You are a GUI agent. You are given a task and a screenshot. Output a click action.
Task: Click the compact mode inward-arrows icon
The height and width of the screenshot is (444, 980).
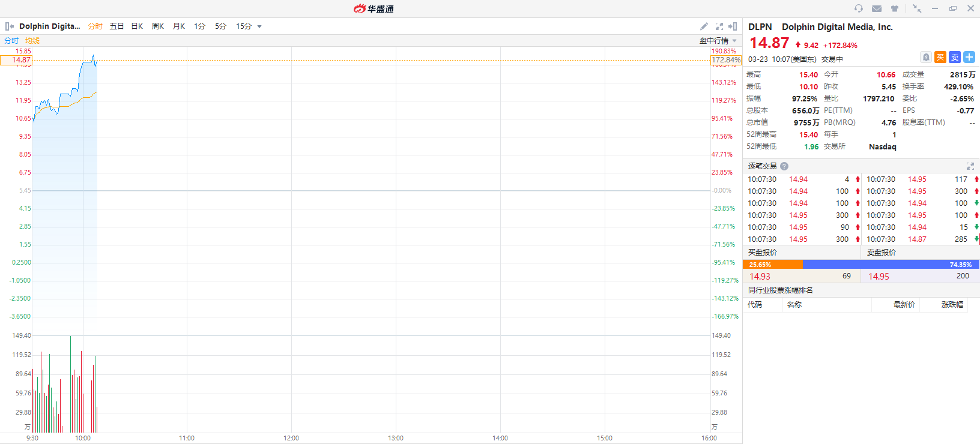click(x=917, y=8)
